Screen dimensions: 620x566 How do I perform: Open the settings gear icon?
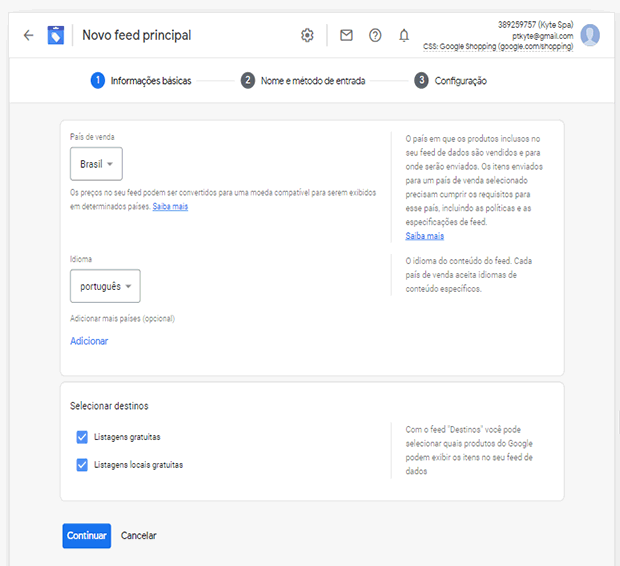307,35
